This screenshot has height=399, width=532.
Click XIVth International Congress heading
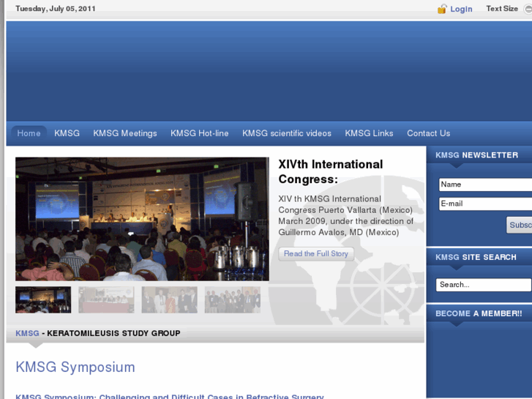331,171
